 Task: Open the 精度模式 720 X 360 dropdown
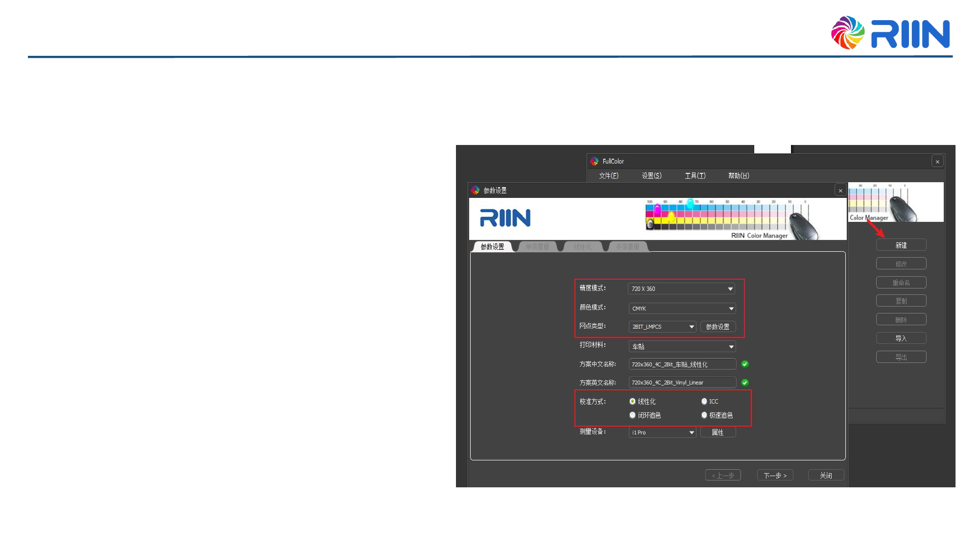click(x=682, y=289)
